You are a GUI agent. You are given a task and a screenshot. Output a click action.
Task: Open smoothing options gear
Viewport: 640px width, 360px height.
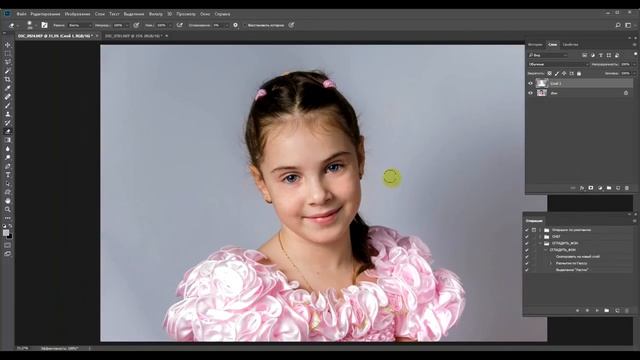[x=235, y=25]
